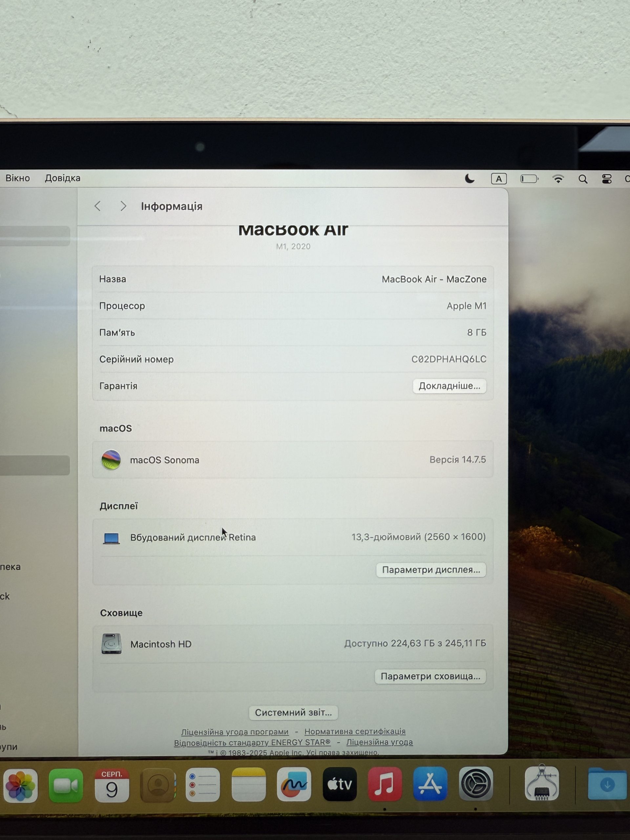Viewport: 630px width, 840px height.
Task: Open the Calendar showing date 9
Action: (x=112, y=786)
